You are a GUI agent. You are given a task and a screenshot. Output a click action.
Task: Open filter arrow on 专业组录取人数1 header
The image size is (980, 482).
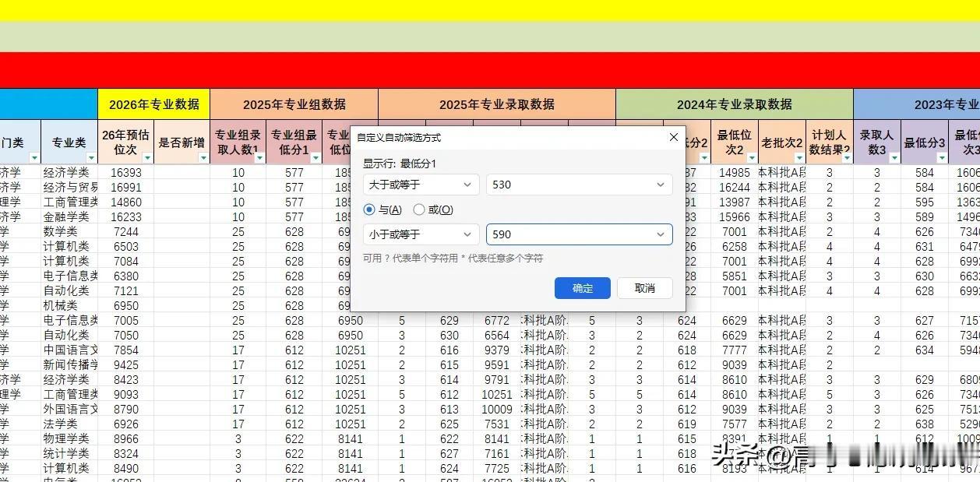coord(259,158)
